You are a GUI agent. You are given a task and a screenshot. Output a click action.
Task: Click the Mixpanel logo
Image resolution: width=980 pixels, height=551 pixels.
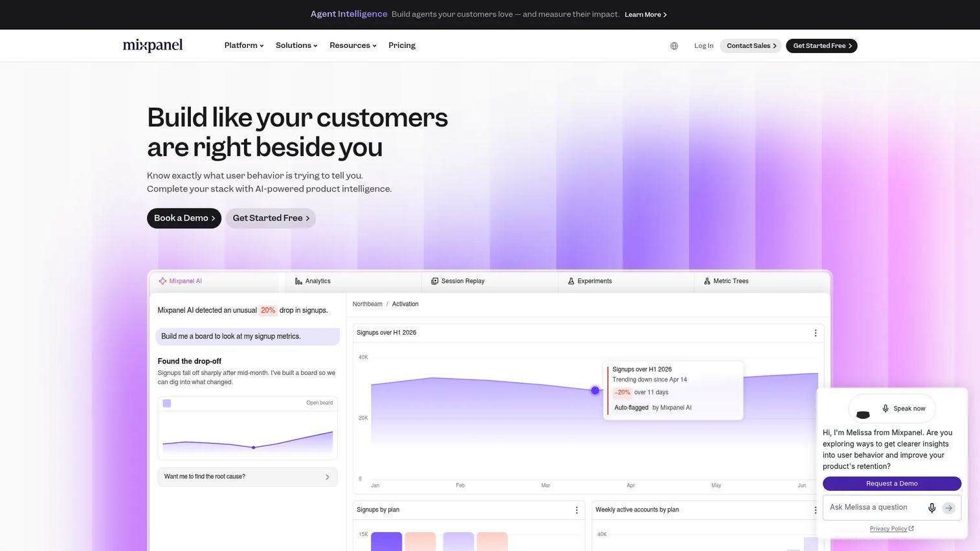[153, 45]
